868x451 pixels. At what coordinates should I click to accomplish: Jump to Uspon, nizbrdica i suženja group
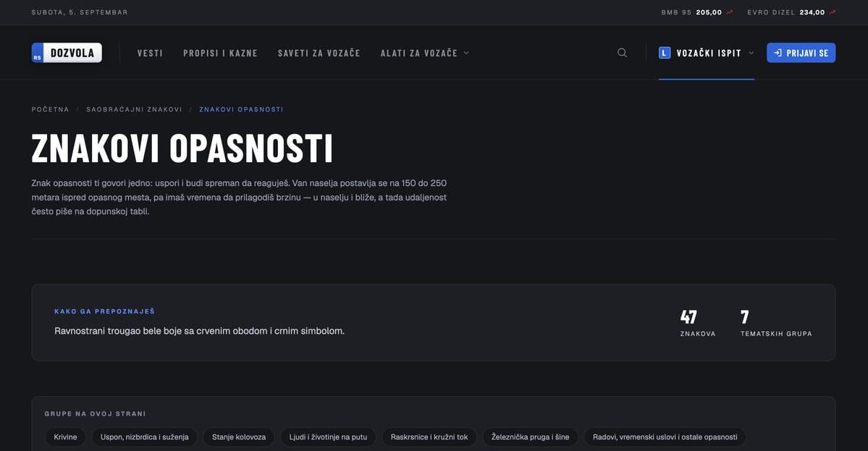point(145,437)
